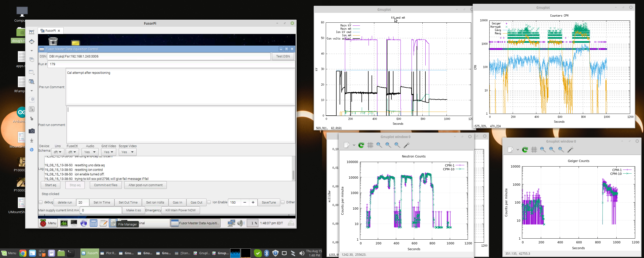The image size is (644, 258).
Task: Expand export dropdown arrow in Geiger Counts toolbar
Action: point(518,150)
